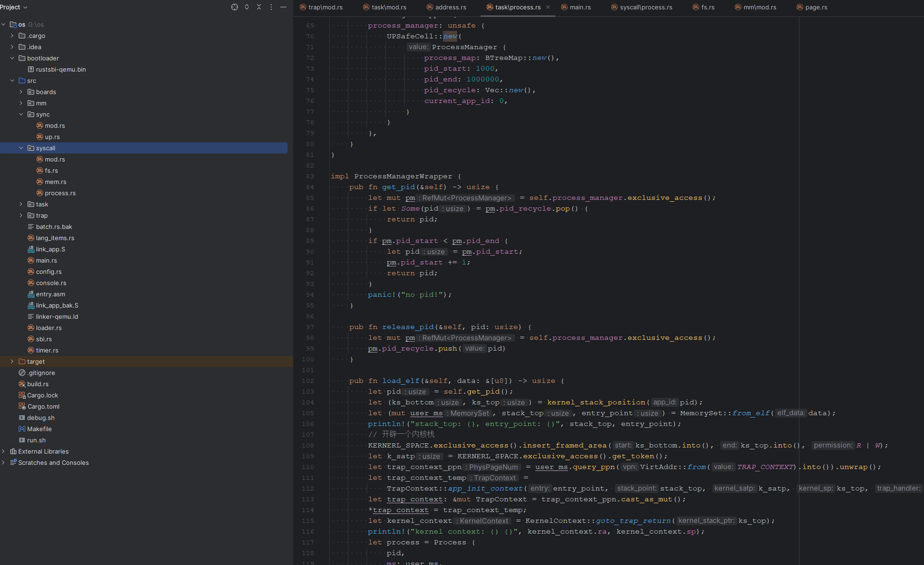924x565 pixels.
Task: Click the Cargo.lock file icon
Action: click(22, 395)
